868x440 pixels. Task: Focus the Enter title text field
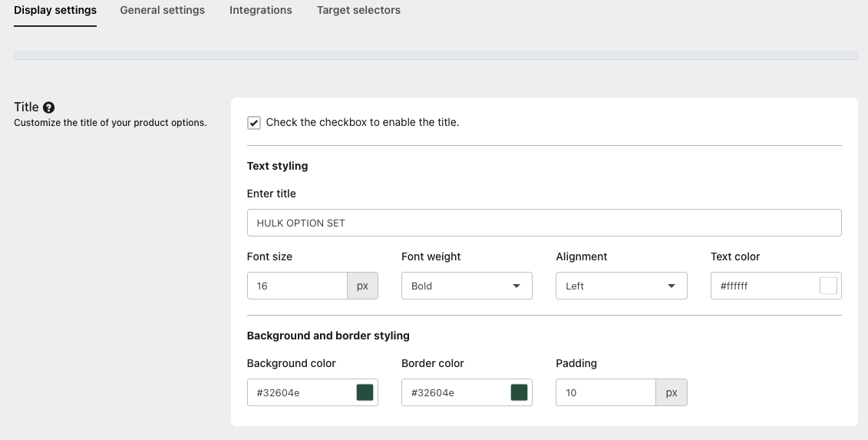[x=543, y=223]
